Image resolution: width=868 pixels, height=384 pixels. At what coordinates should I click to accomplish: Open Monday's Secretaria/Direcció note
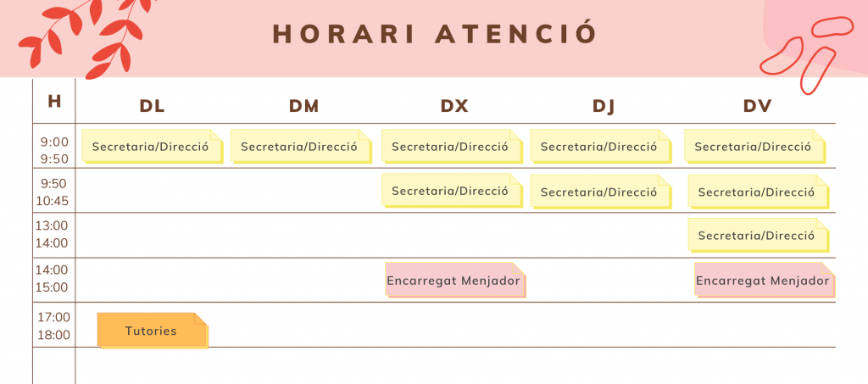click(x=151, y=147)
